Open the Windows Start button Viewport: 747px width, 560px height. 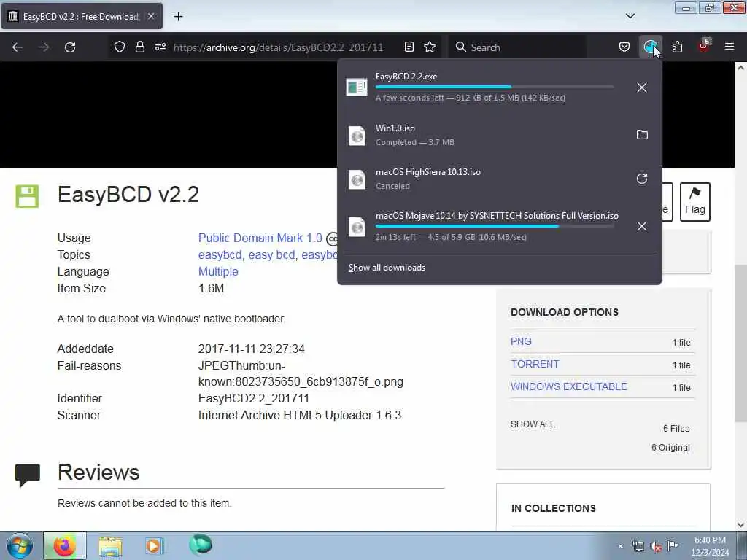20,545
